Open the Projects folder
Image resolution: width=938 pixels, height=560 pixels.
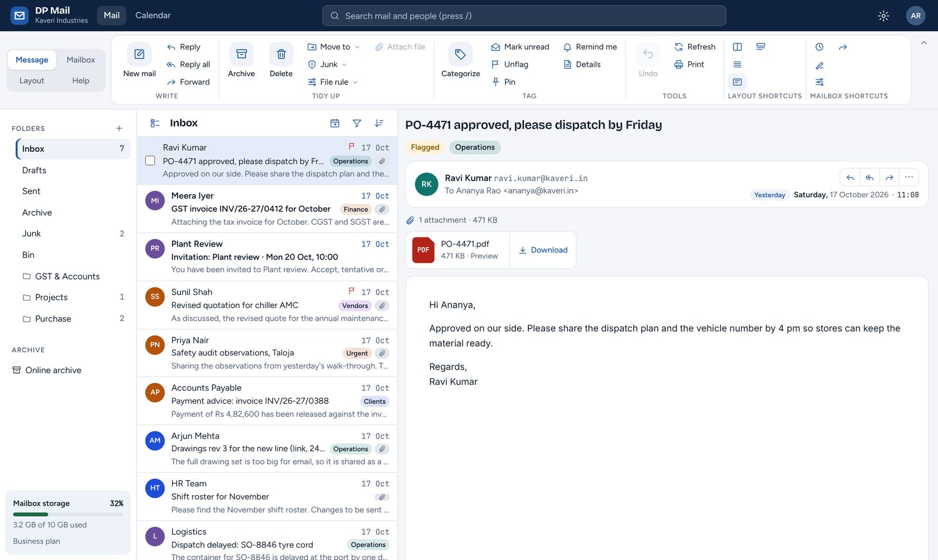(73, 298)
